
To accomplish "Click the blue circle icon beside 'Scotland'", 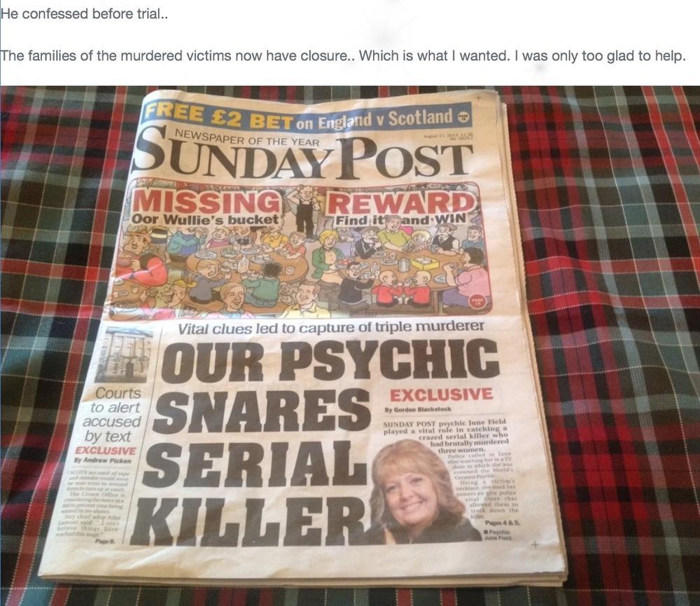I will (x=464, y=118).
